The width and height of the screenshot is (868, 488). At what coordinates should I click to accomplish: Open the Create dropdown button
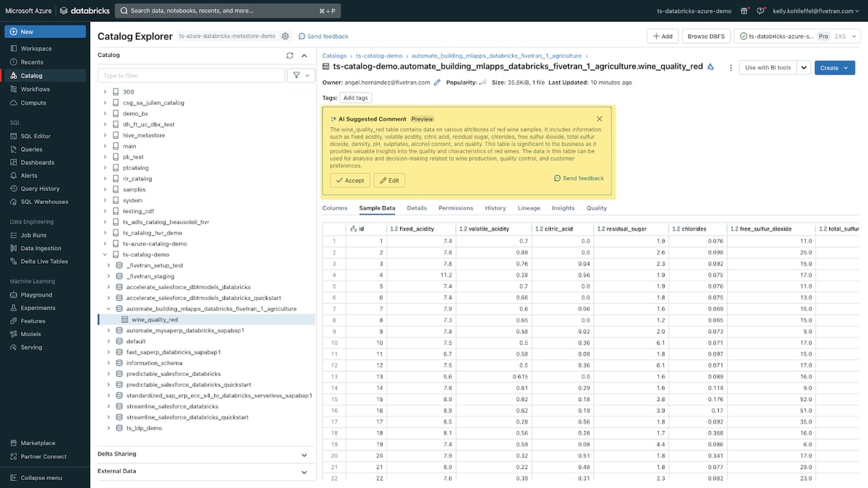click(x=835, y=67)
